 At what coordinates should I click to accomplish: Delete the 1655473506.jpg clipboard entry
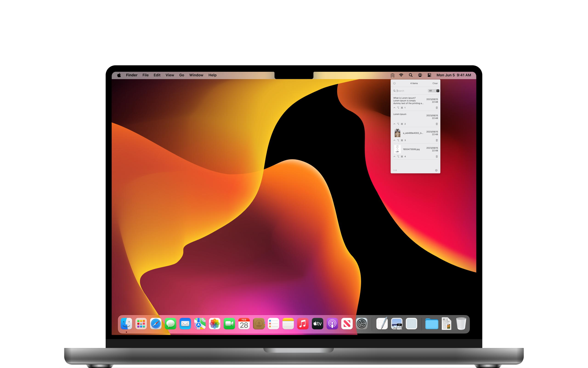pyautogui.click(x=437, y=156)
